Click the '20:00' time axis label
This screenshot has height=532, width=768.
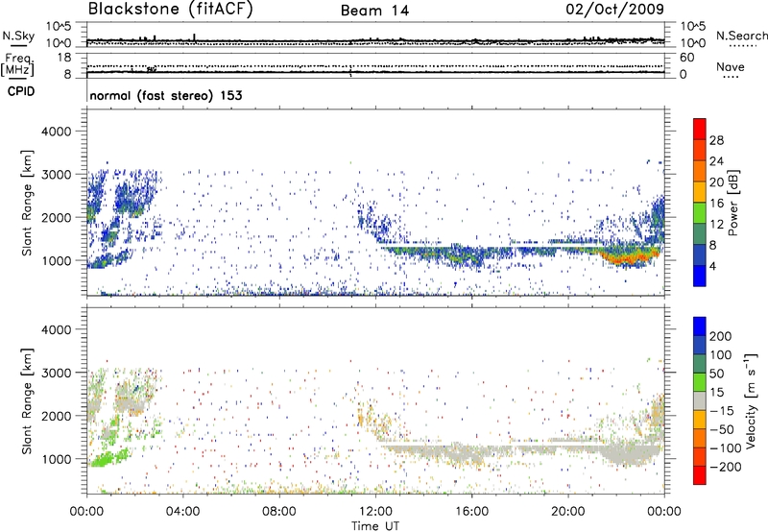pos(567,512)
